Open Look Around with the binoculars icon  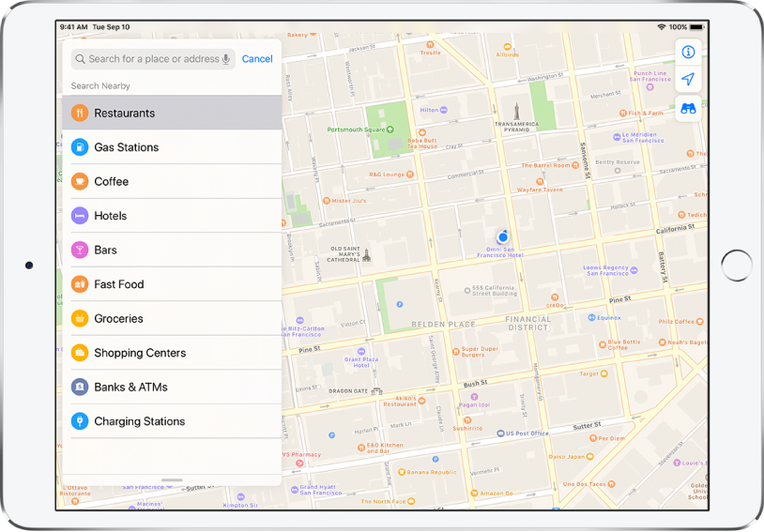[688, 108]
